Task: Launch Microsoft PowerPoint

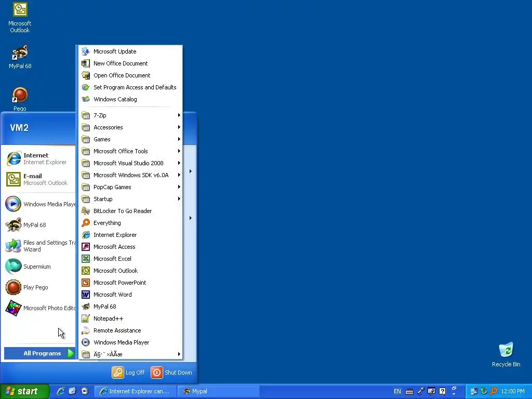Action: pyautogui.click(x=129, y=283)
